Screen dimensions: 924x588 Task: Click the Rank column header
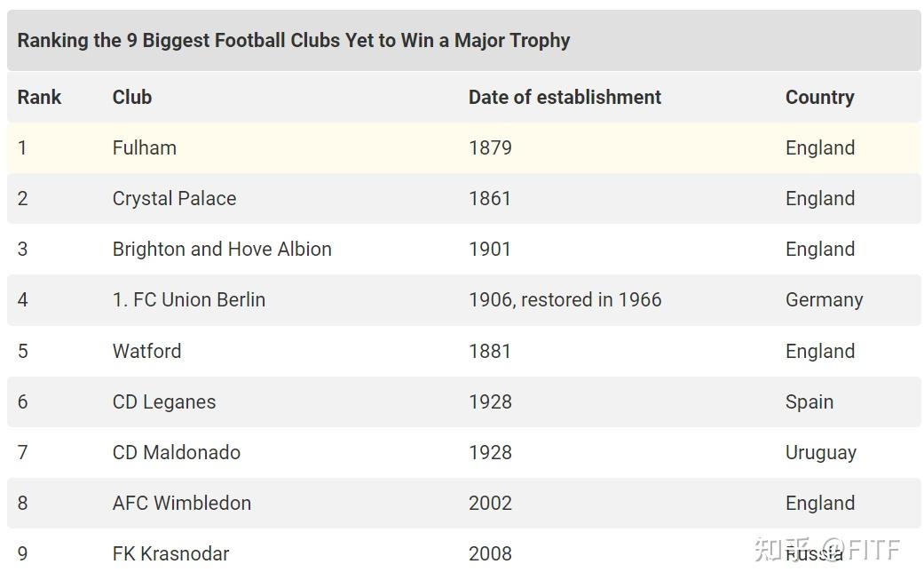(39, 98)
